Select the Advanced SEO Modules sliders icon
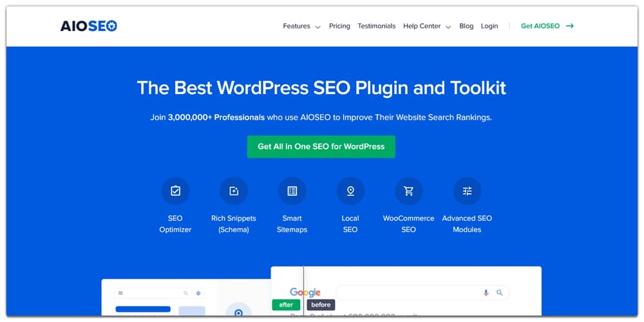644x322 pixels. click(467, 191)
